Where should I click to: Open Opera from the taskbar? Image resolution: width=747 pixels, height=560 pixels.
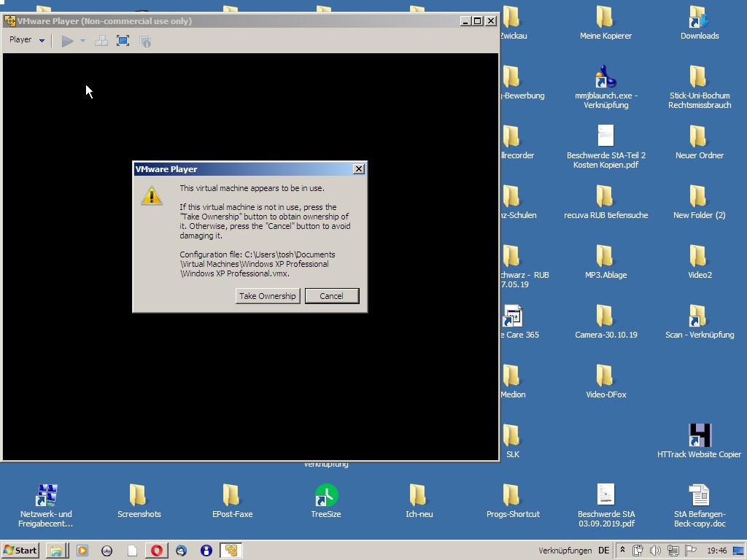point(156,551)
